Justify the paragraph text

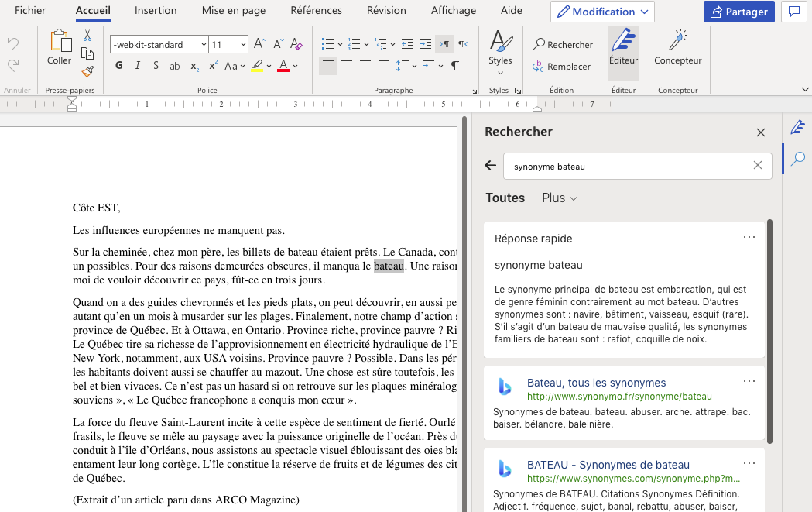coord(384,66)
